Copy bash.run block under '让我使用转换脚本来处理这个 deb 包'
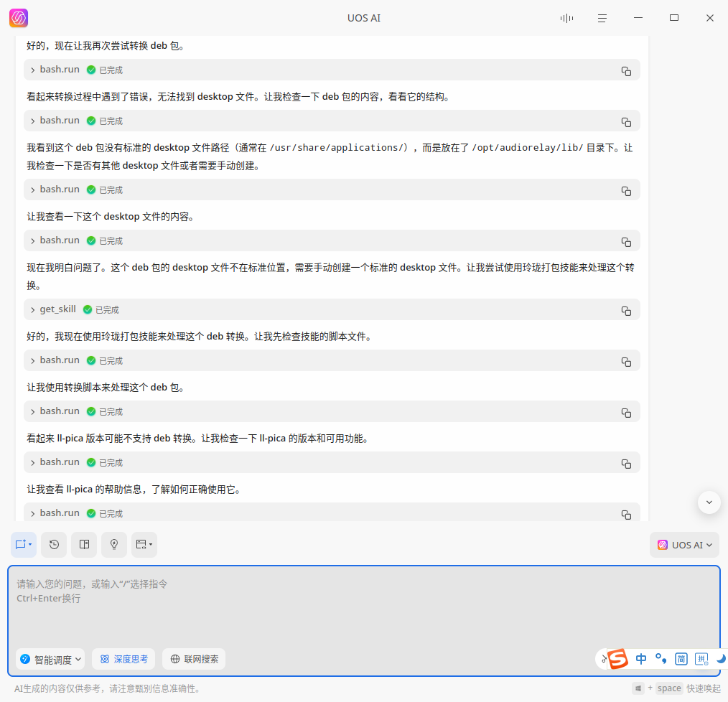Viewport: 728px width, 702px height. point(626,413)
